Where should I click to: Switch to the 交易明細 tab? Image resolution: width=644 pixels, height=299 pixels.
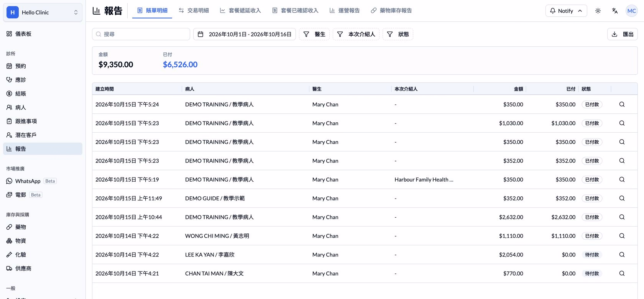194,10
